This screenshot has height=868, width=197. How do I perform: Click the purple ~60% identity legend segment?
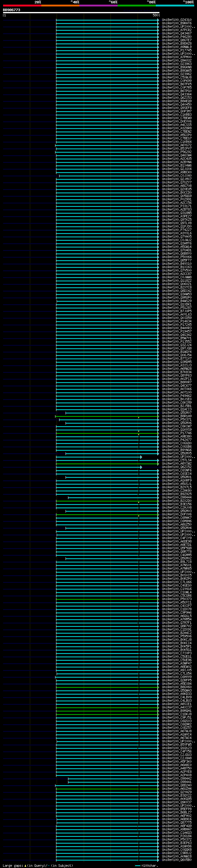99,6
